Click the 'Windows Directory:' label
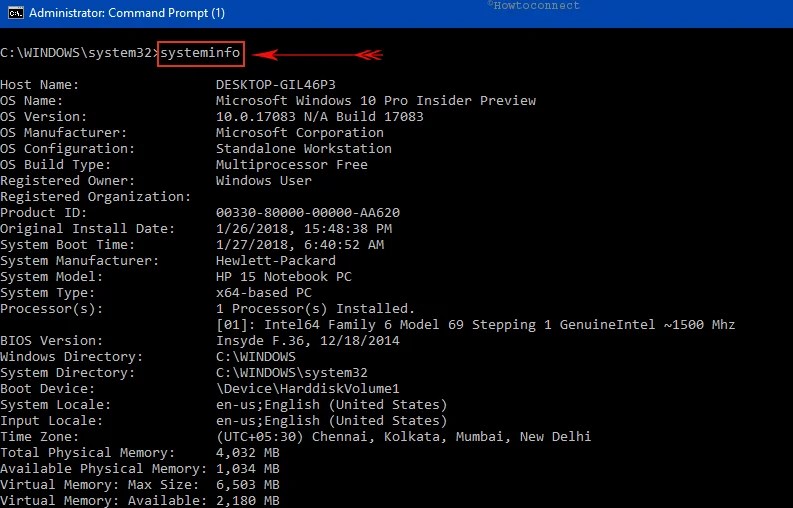 coord(71,357)
